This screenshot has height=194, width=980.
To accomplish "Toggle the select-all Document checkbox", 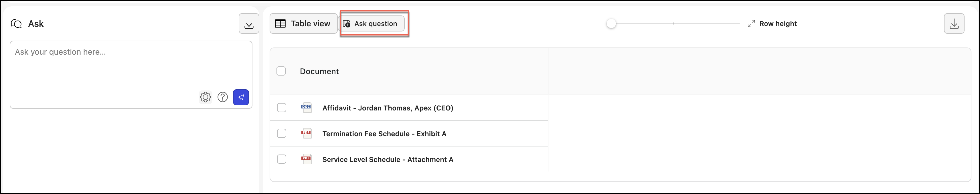I will 281,71.
